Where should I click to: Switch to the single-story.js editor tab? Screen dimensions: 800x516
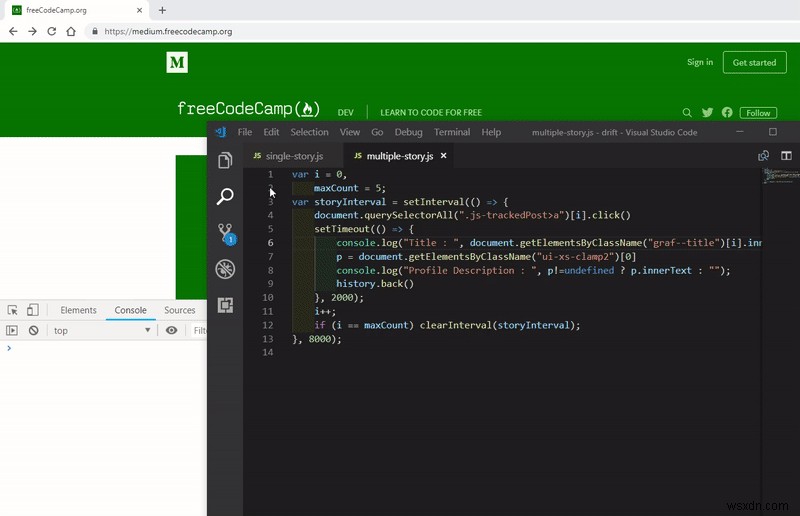pyautogui.click(x=294, y=156)
